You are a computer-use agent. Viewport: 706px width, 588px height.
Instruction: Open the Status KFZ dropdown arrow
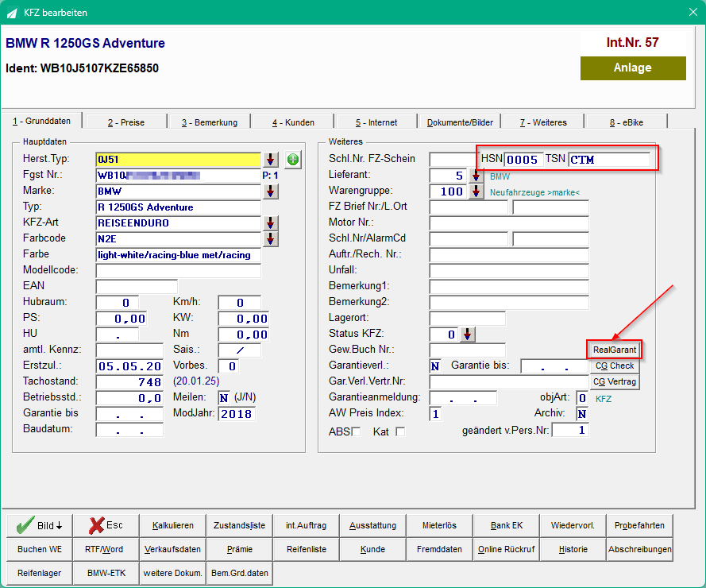(x=468, y=335)
